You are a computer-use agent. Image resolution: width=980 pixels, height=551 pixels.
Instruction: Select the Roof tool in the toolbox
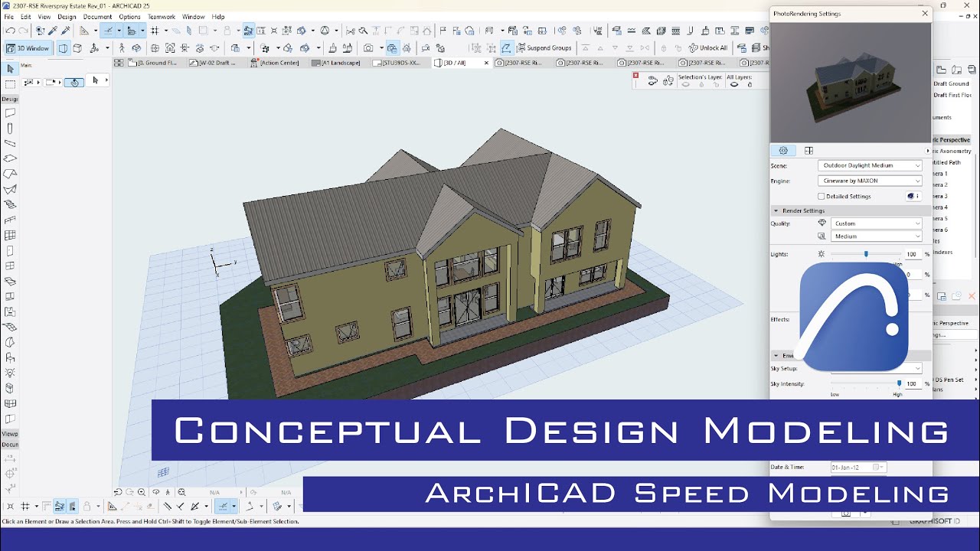pyautogui.click(x=11, y=174)
